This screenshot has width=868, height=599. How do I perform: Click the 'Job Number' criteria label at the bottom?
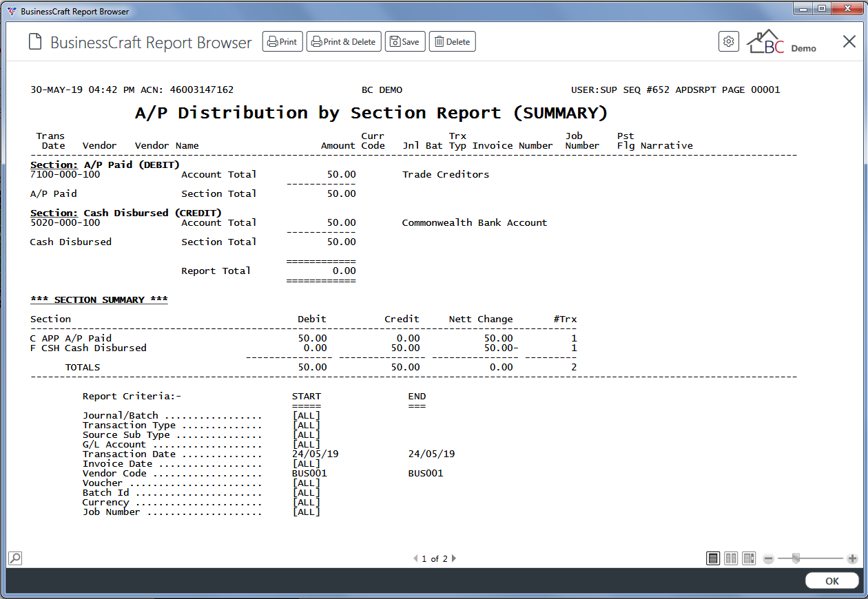[112, 512]
